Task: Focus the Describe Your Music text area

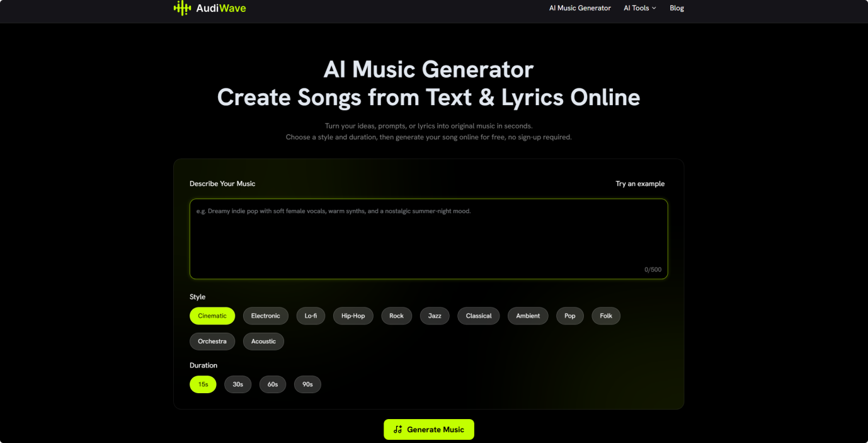Action: 428,239
